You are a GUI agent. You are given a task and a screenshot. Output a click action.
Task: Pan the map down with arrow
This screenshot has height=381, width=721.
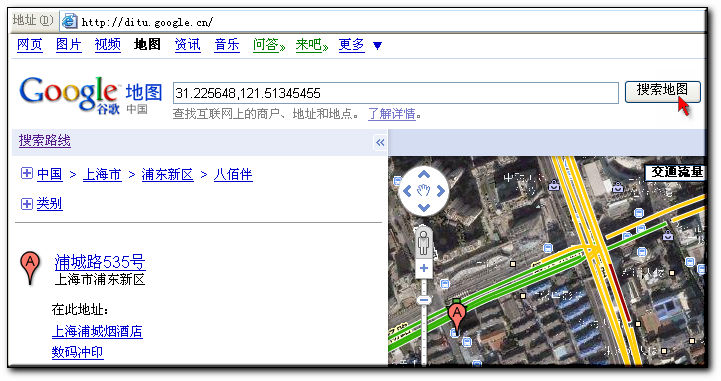point(424,207)
